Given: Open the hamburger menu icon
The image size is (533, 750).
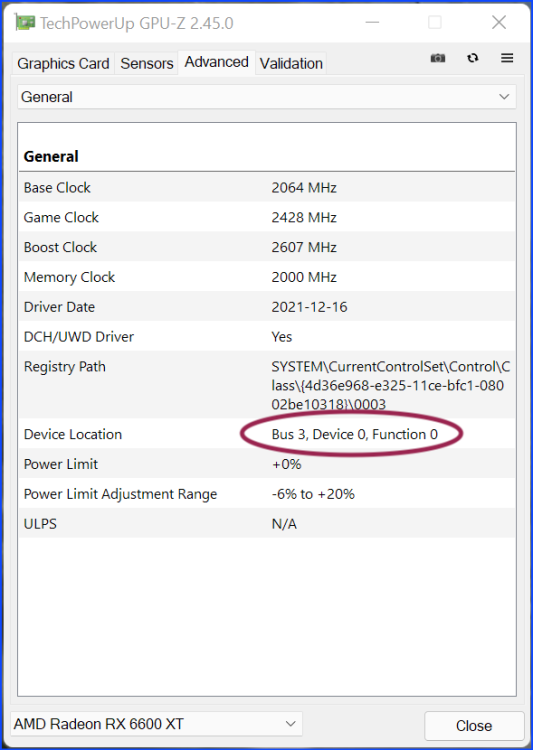Looking at the screenshot, I should (x=507, y=58).
